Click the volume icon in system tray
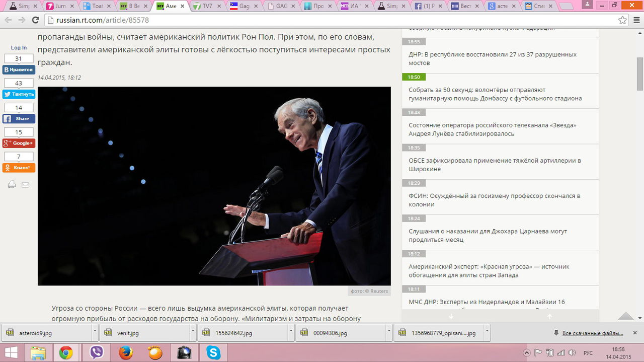The image size is (644, 362). click(x=573, y=352)
